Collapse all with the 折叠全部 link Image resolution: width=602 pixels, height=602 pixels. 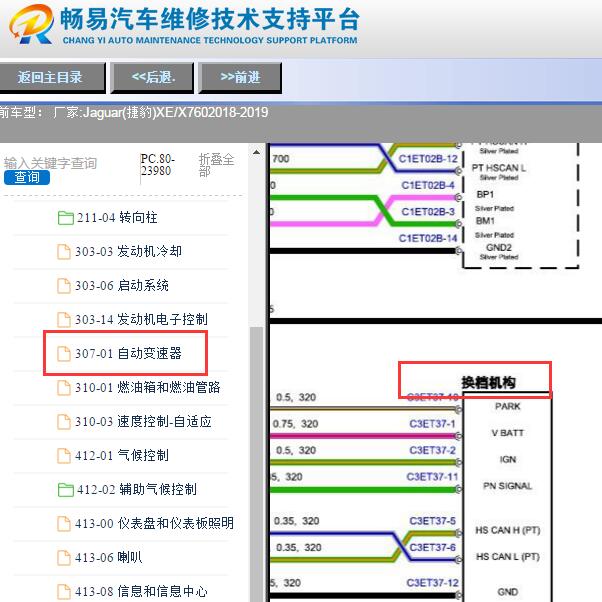(216, 165)
